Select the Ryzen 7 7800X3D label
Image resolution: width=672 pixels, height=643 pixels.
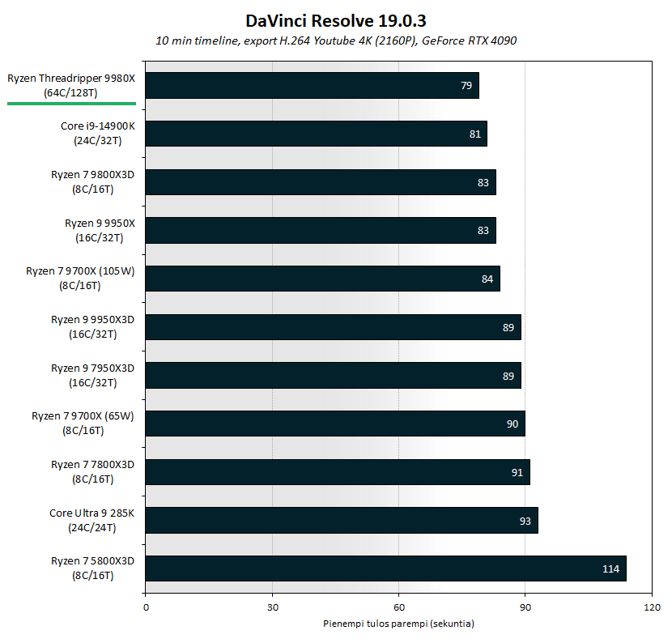coord(92,471)
